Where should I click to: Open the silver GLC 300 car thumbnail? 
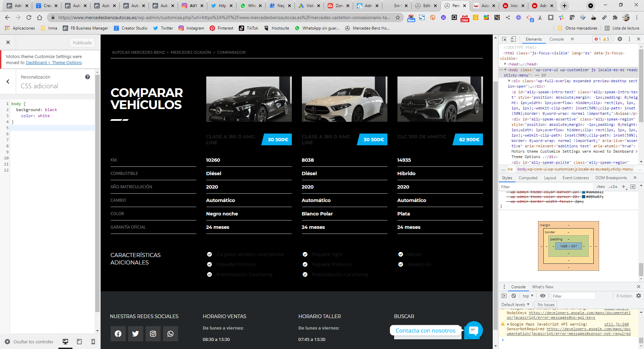(440, 99)
